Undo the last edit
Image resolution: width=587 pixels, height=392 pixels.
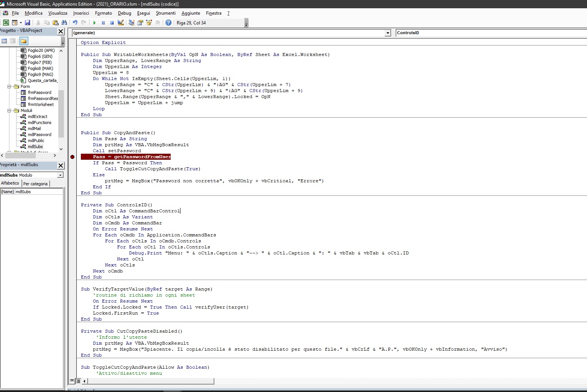click(x=75, y=23)
